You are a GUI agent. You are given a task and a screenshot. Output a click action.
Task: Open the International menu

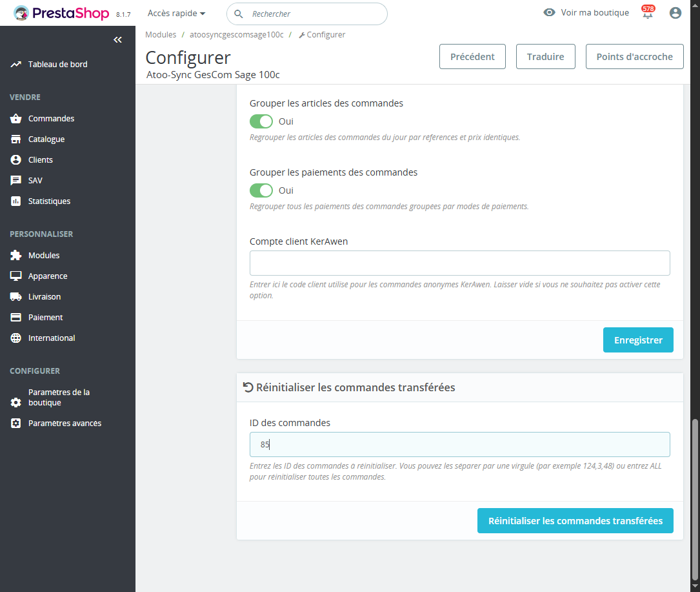pos(52,338)
